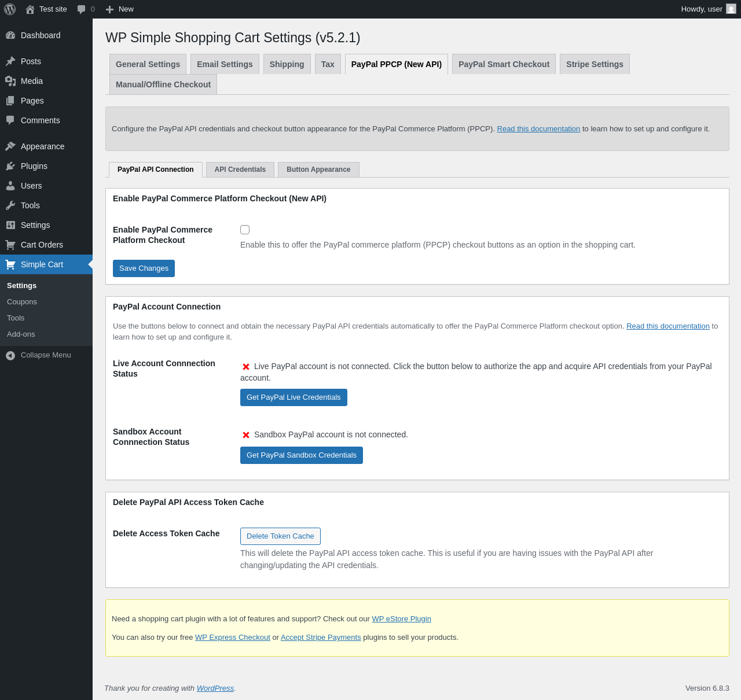Open the WP eStore Plugin link
This screenshot has width=741, height=700.
[x=401, y=619]
